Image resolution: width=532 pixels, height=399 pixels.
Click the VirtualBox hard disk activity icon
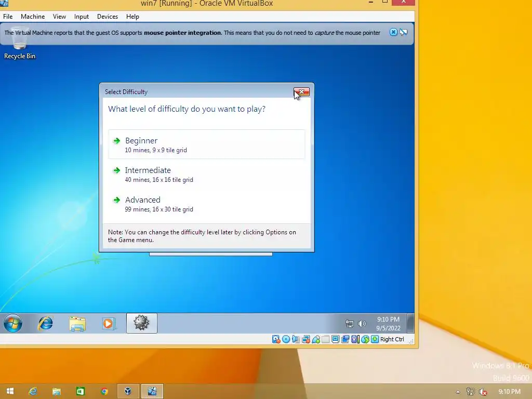pyautogui.click(x=276, y=339)
